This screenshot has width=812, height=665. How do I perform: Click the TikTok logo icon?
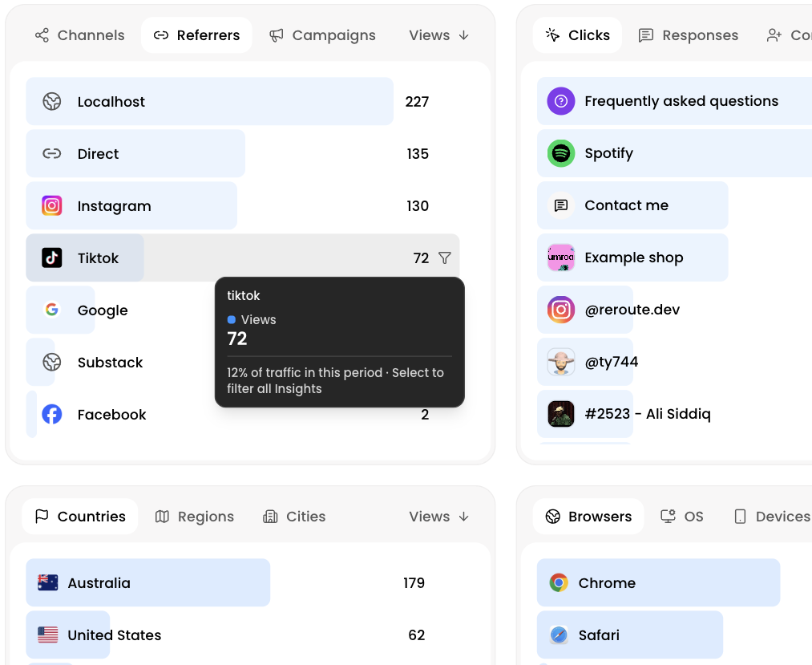pos(52,257)
